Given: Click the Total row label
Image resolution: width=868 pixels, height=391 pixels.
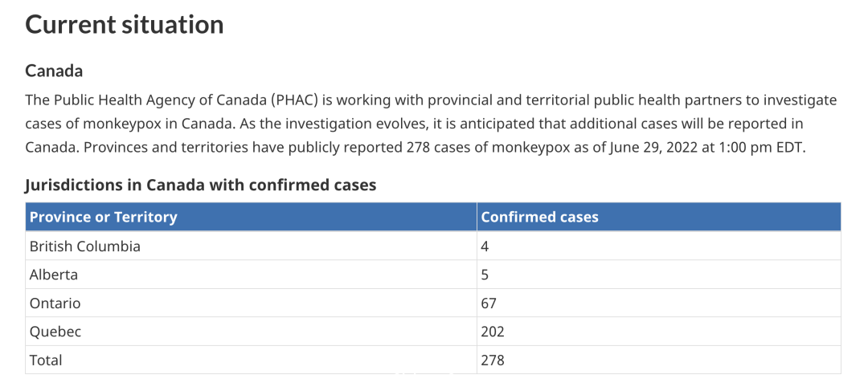Looking at the screenshot, I should (x=46, y=360).
